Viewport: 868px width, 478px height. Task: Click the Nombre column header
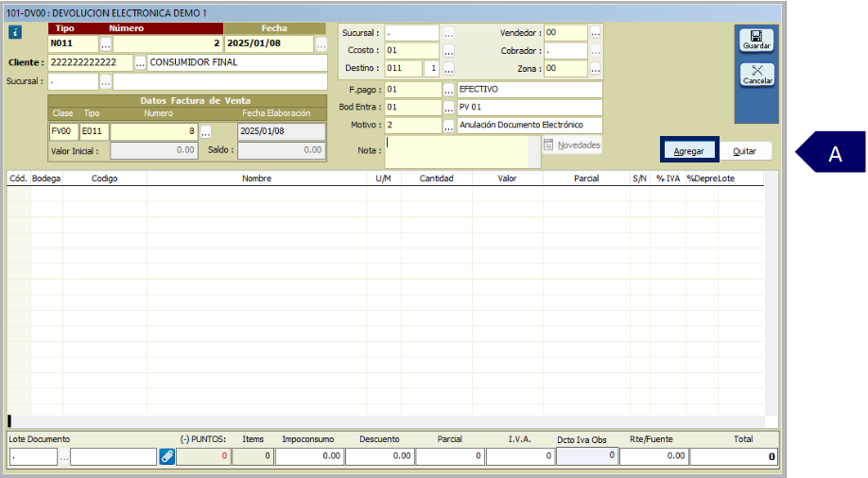point(256,179)
